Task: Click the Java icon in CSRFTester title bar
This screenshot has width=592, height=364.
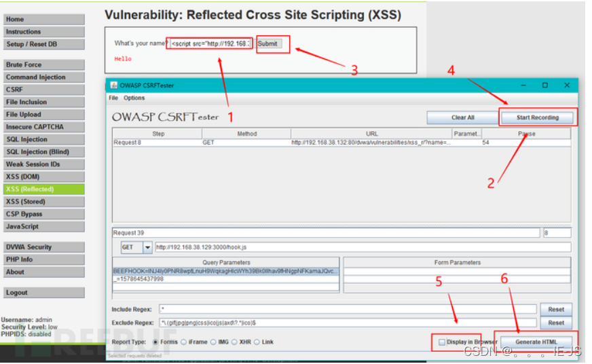Action: point(113,86)
